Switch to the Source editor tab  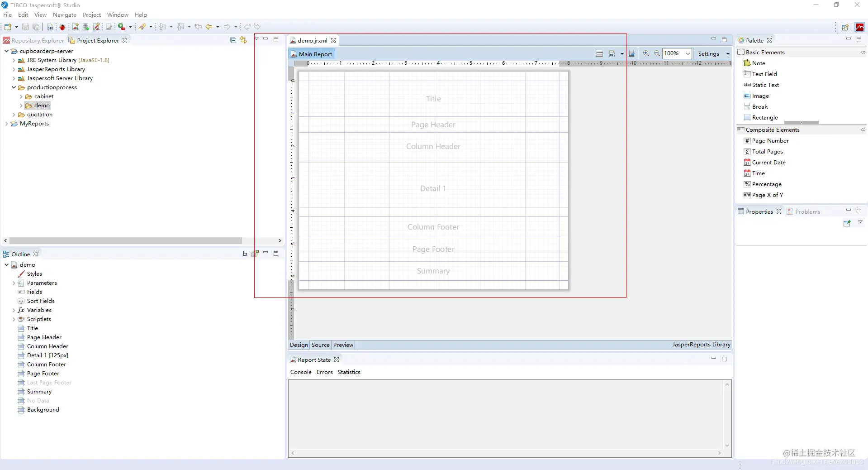tap(321, 345)
